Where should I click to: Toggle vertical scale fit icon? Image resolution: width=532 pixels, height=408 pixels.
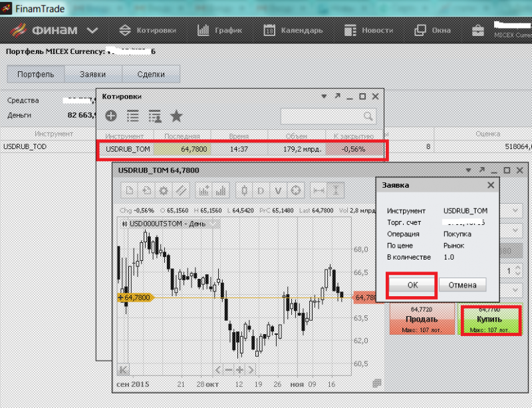336,190
